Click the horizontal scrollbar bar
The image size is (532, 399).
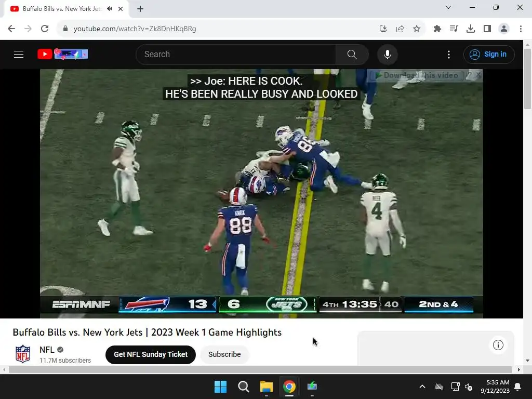[260, 369]
